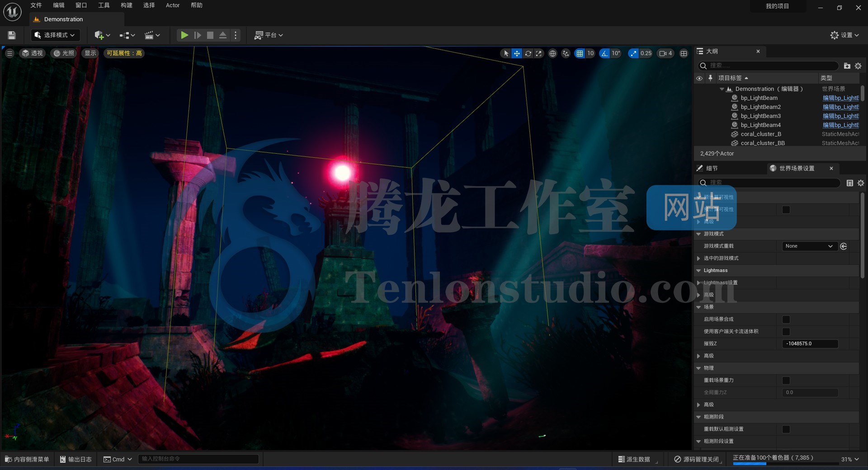This screenshot has width=868, height=470.
Task: Open the viewport hamburger options menu
Action: [x=9, y=53]
